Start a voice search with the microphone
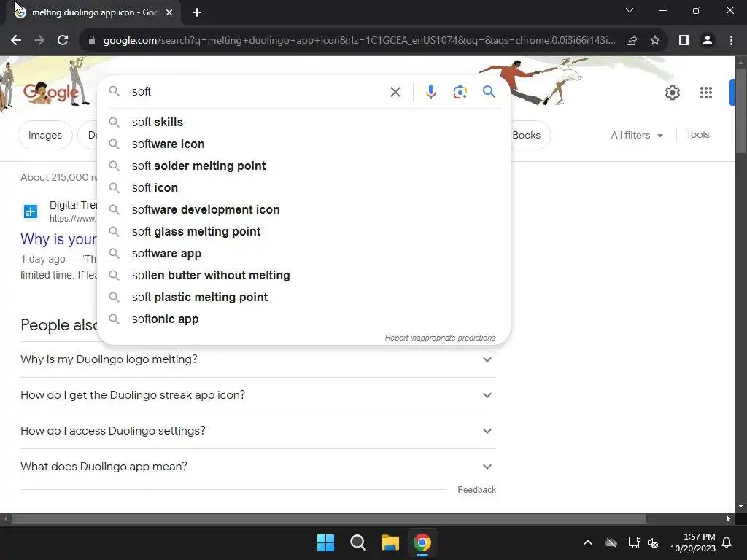 (430, 91)
